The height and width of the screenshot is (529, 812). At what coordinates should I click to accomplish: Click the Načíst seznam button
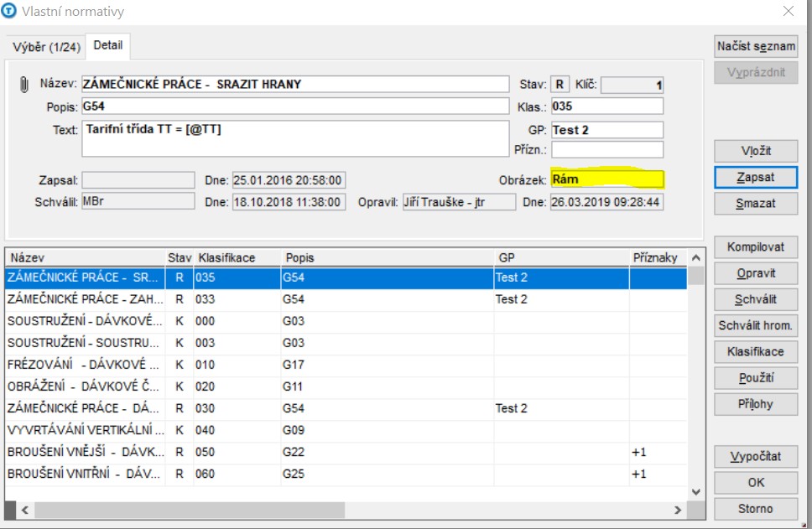click(756, 46)
